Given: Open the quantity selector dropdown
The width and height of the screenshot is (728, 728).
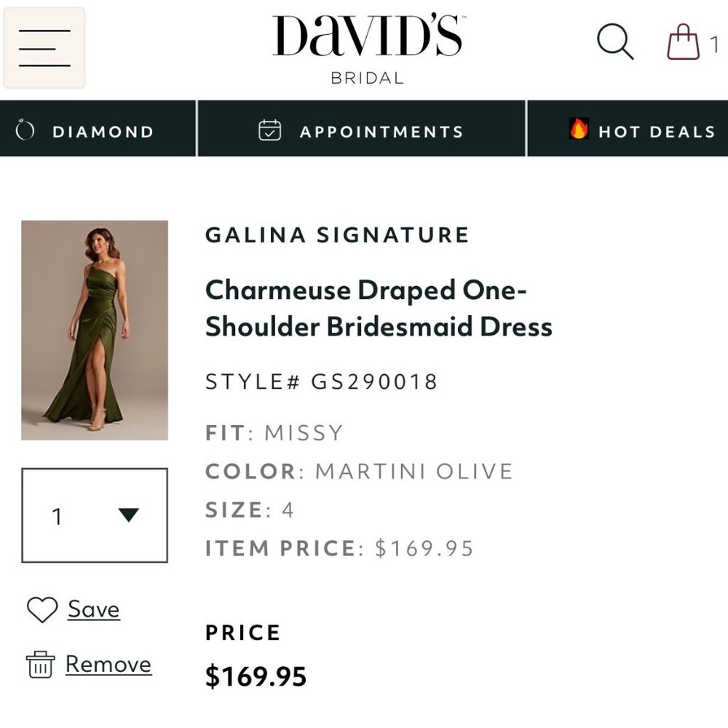Looking at the screenshot, I should [95, 516].
